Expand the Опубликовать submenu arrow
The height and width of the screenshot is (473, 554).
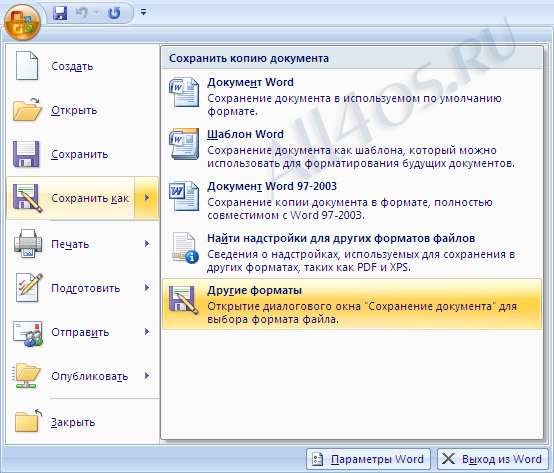(147, 376)
